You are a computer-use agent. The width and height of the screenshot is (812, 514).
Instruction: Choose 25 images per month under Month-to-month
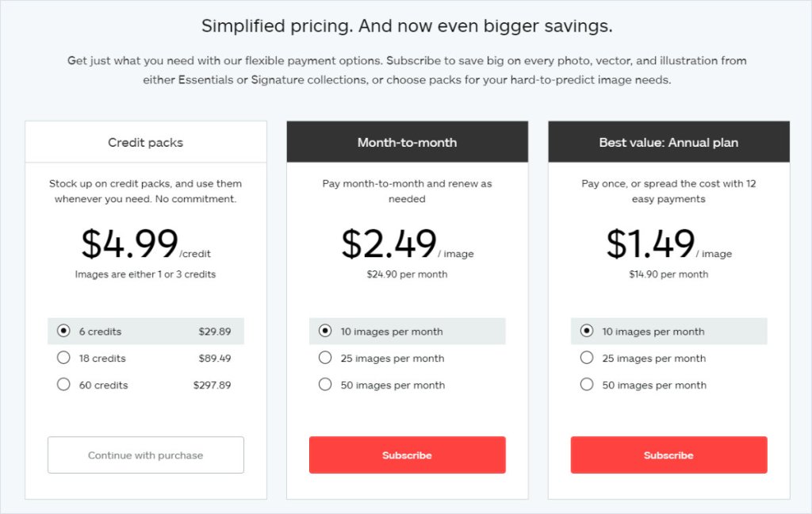pos(325,359)
